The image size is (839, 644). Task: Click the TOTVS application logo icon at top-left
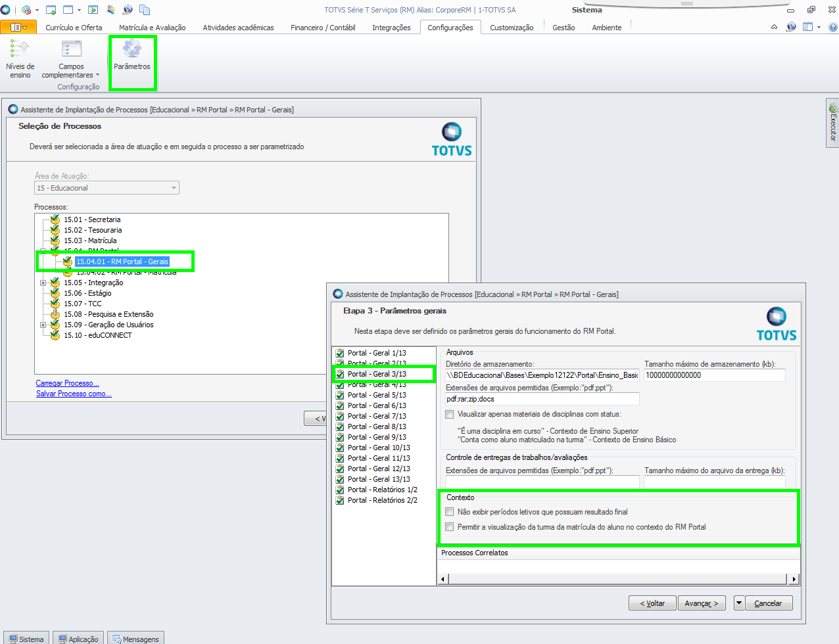point(6,10)
